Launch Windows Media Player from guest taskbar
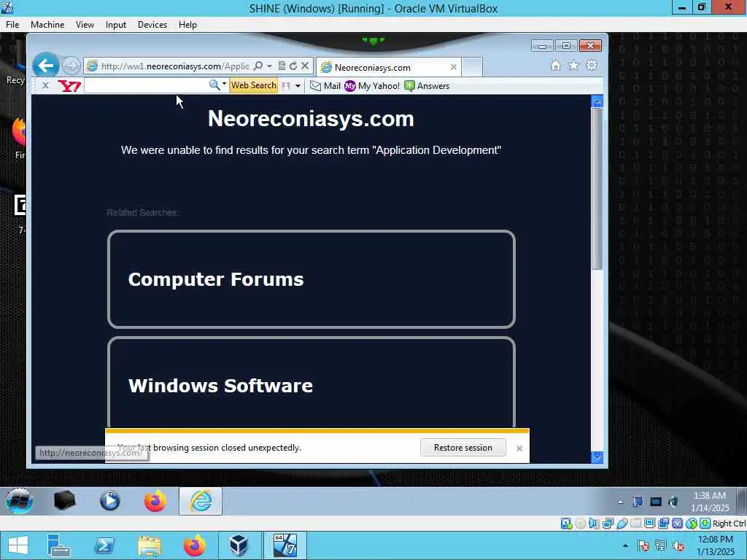Viewport: 747px width, 560px height. (109, 501)
